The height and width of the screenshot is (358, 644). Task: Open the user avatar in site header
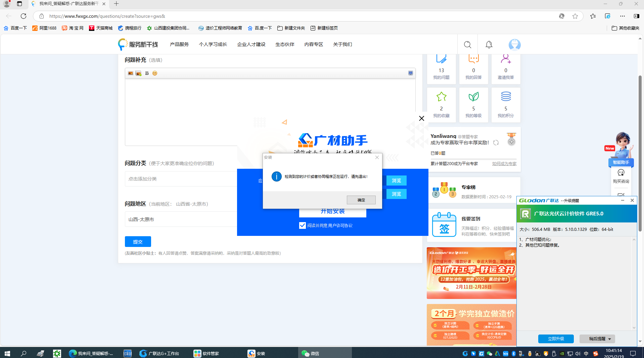point(514,45)
